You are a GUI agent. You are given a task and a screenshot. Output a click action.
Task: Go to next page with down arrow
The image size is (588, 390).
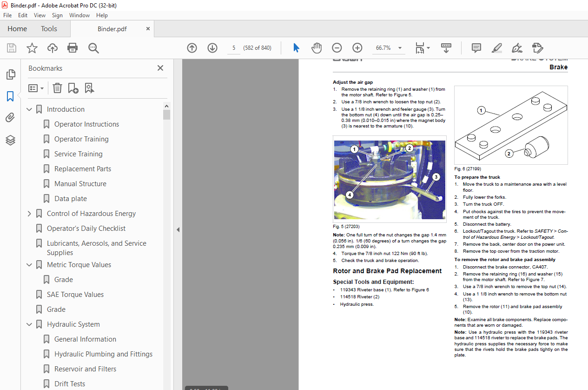coord(212,48)
